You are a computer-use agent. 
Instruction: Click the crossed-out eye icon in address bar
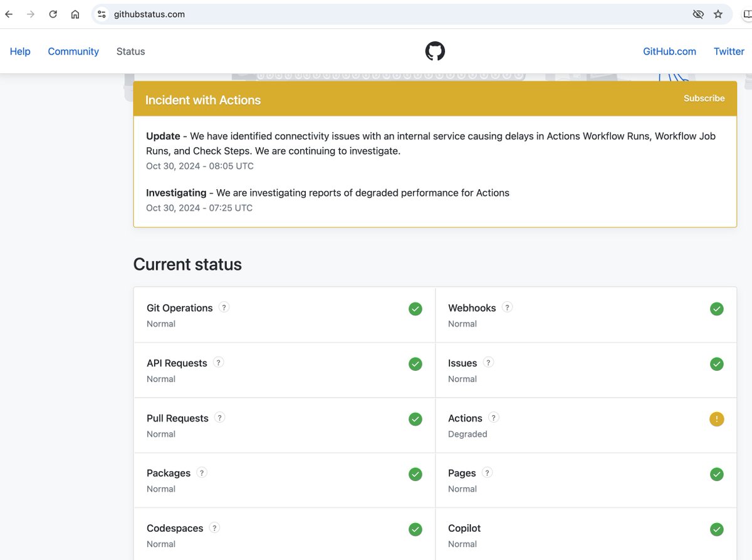coord(697,14)
